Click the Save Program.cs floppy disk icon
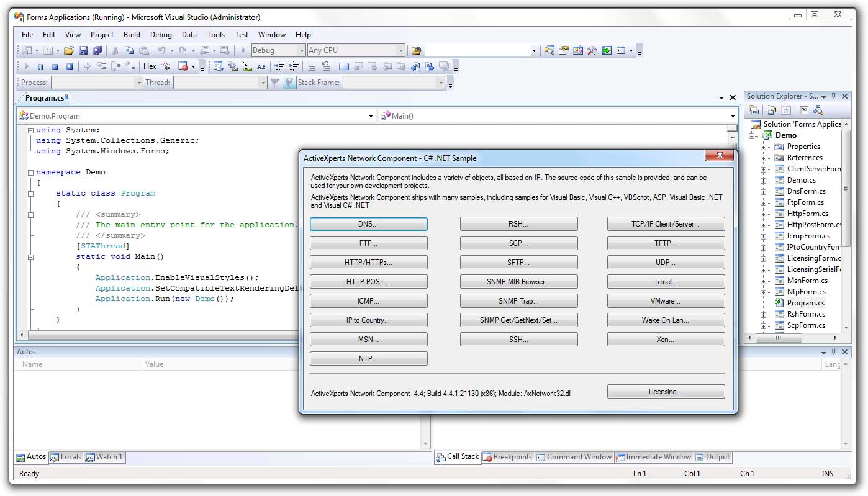Screen dimensions: 868x496 (84, 50)
